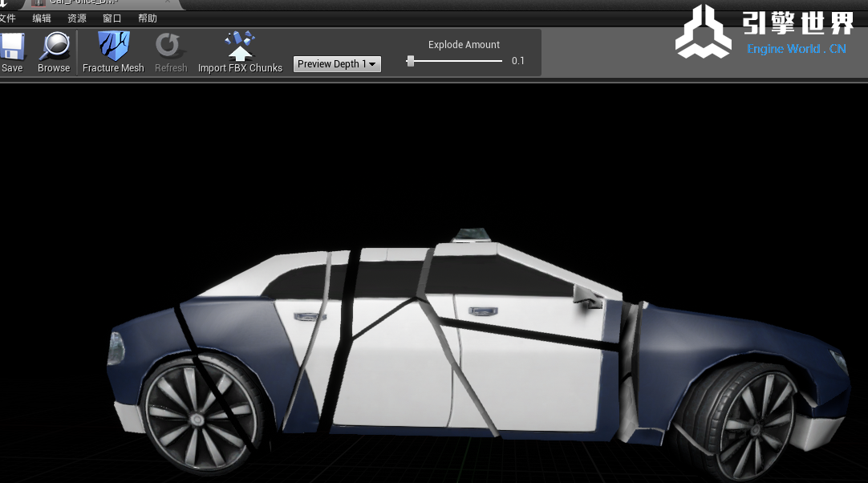Click the Explode Amount slider handle
This screenshot has height=483, width=868.
click(x=411, y=61)
